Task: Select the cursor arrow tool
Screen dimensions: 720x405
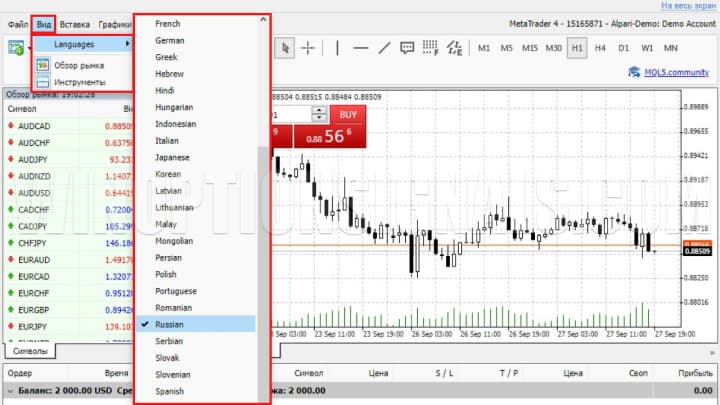Action: 286,47
